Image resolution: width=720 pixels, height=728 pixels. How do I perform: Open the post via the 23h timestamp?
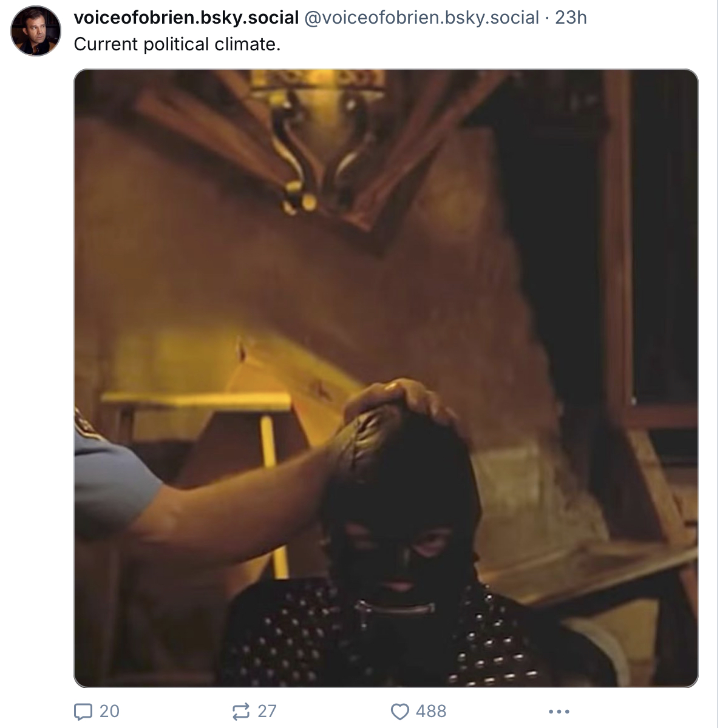click(571, 18)
